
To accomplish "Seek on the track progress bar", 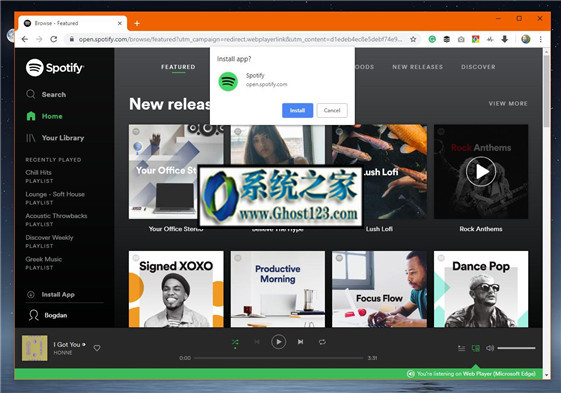I will coord(279,358).
